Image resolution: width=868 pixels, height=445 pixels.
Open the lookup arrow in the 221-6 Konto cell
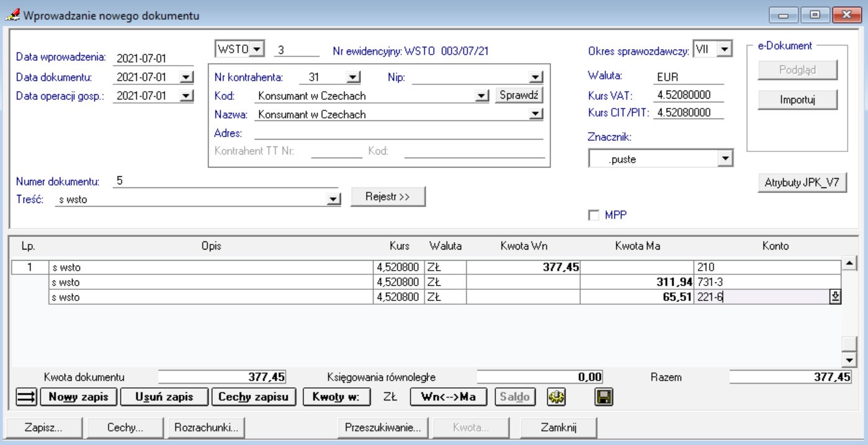pos(834,297)
